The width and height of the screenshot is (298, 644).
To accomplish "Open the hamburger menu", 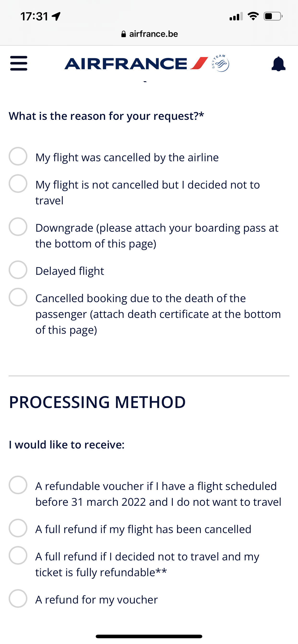I will pos(19,63).
